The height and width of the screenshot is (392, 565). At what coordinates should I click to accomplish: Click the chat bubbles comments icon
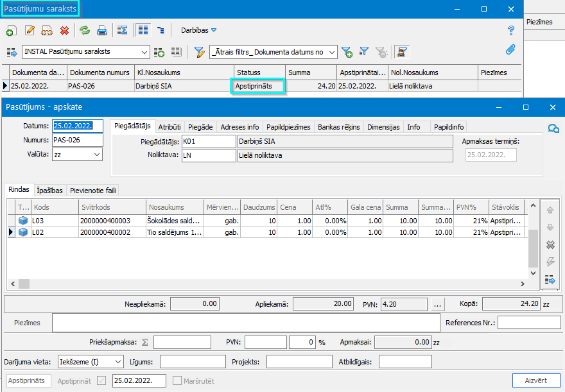553,128
